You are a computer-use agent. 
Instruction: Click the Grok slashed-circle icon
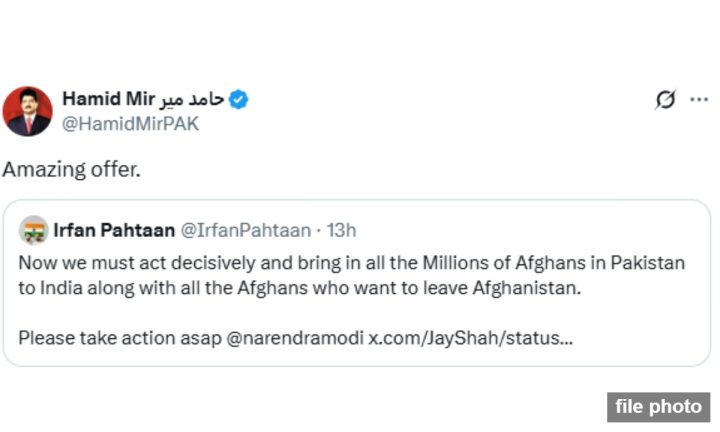665,99
